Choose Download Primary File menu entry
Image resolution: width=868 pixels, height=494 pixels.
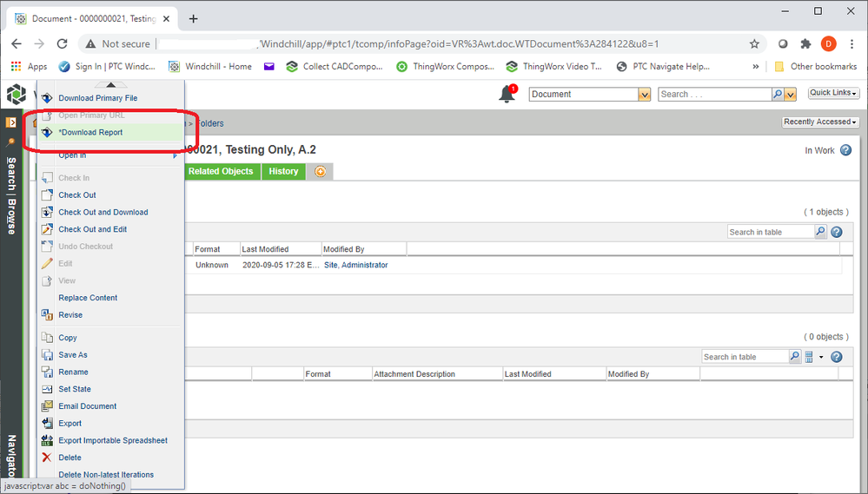pyautogui.click(x=97, y=98)
